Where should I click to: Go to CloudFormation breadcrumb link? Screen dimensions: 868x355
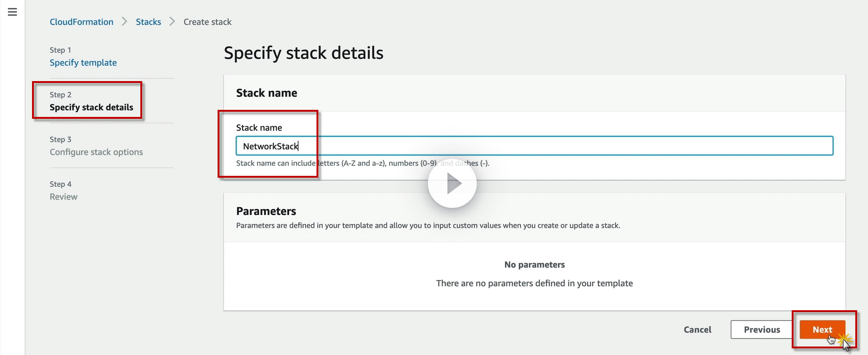81,22
